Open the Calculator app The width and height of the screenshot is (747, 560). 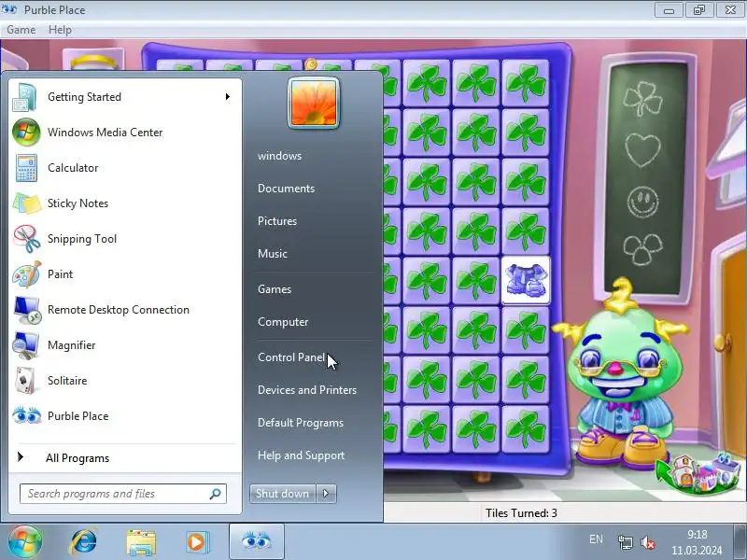(124, 168)
